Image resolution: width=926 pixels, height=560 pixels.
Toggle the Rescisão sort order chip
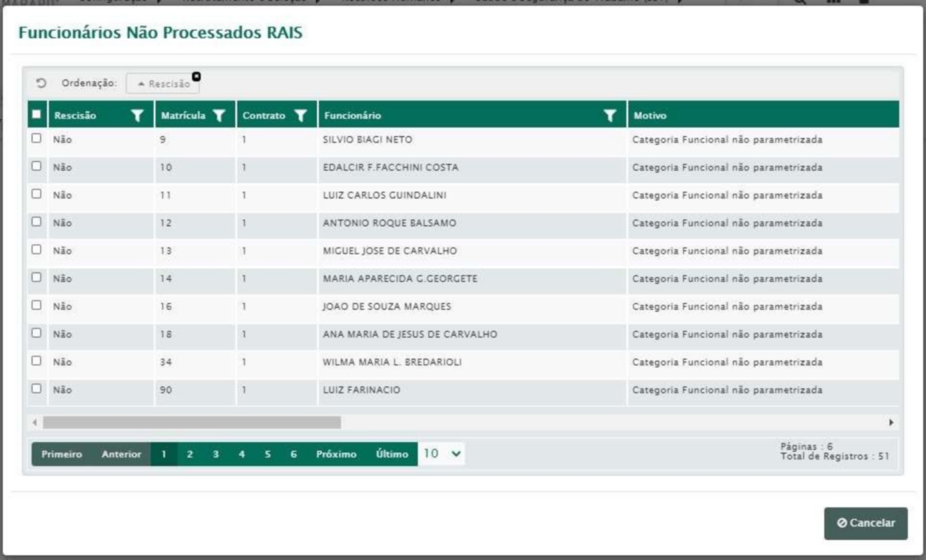pyautogui.click(x=163, y=84)
